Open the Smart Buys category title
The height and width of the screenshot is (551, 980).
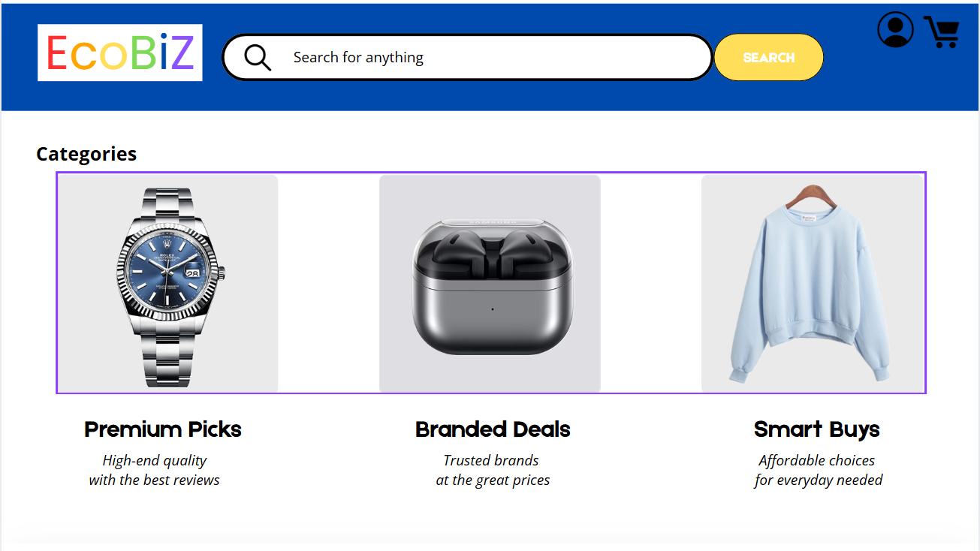(816, 429)
